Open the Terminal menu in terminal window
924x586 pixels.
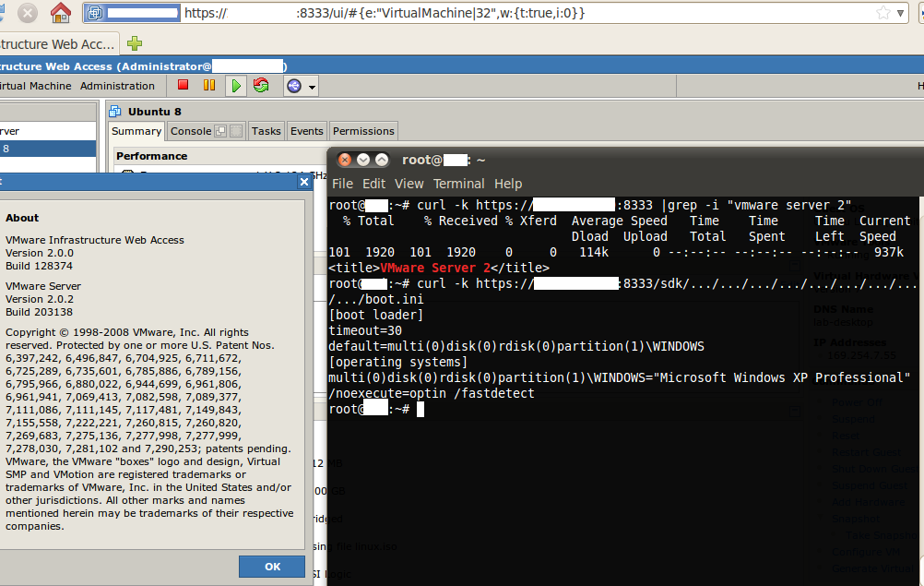click(x=458, y=184)
